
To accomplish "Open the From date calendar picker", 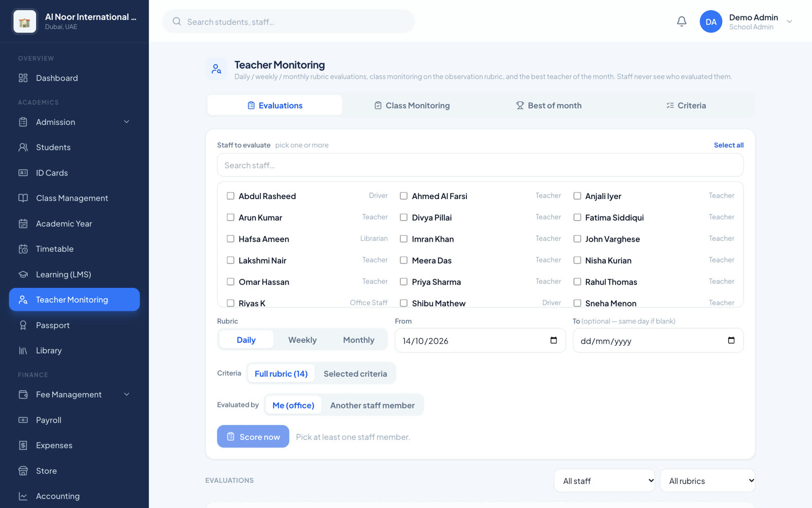I will pos(554,340).
